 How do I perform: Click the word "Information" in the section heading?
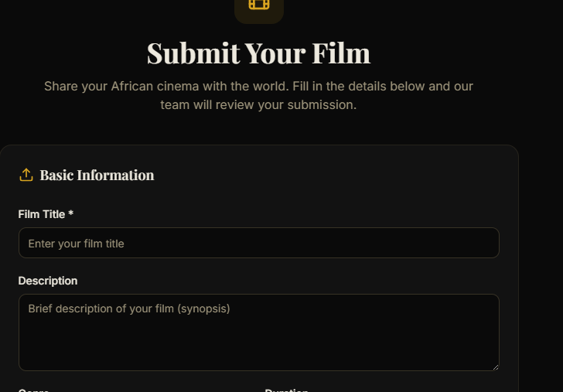[x=115, y=176]
